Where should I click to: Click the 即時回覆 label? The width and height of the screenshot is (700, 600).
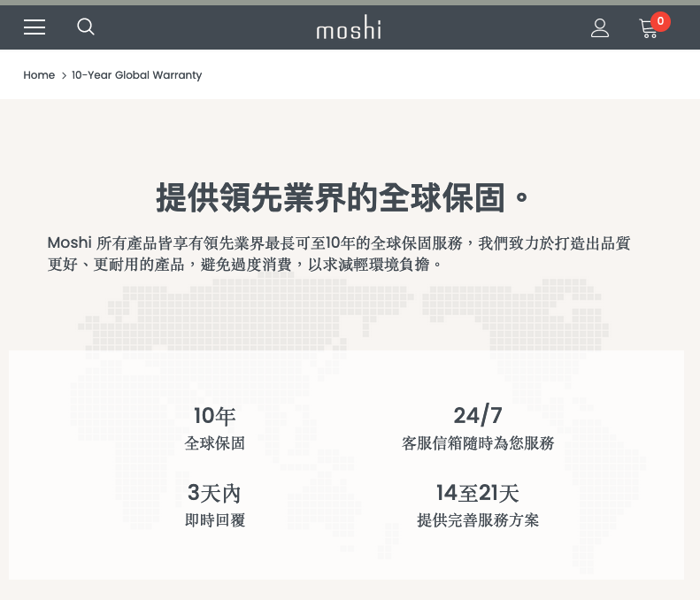coord(215,520)
